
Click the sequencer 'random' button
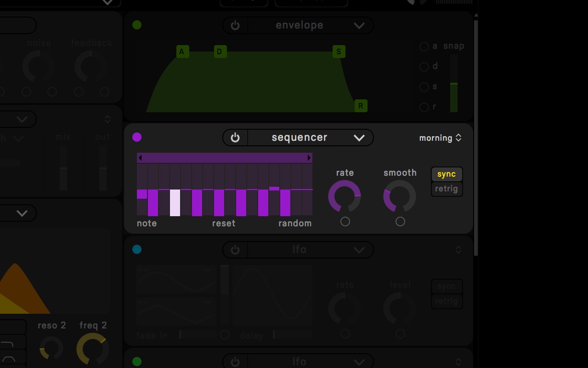click(295, 224)
